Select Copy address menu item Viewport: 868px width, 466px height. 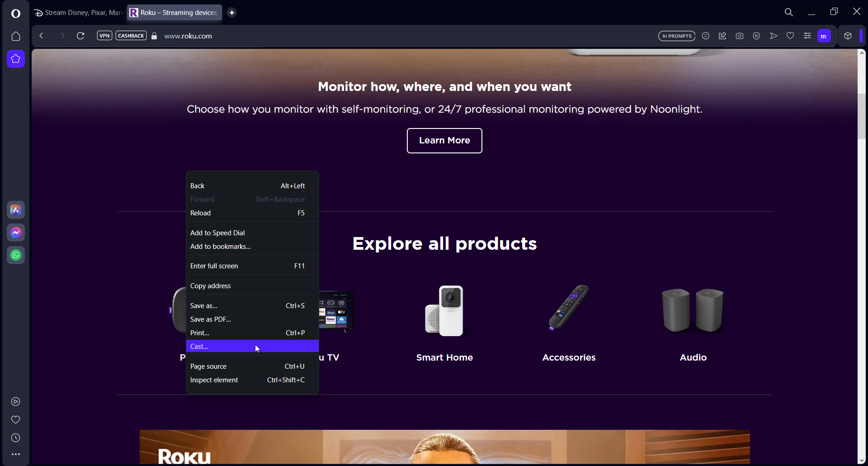(252, 286)
